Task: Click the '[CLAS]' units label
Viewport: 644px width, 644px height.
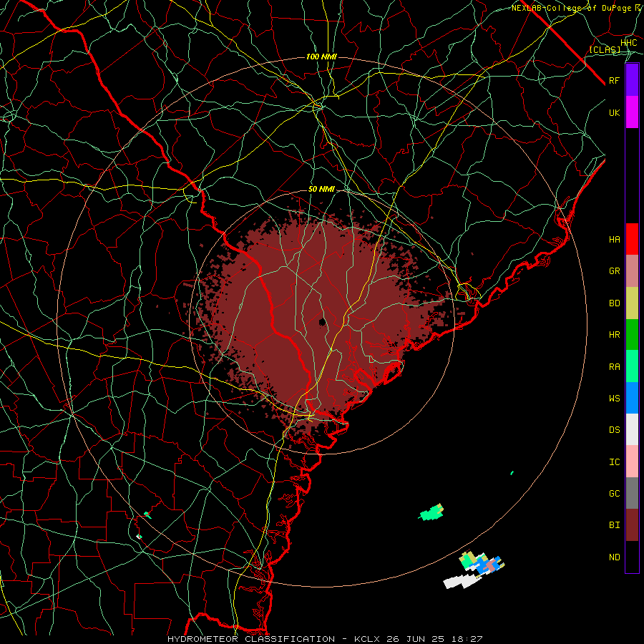Action: [605, 49]
